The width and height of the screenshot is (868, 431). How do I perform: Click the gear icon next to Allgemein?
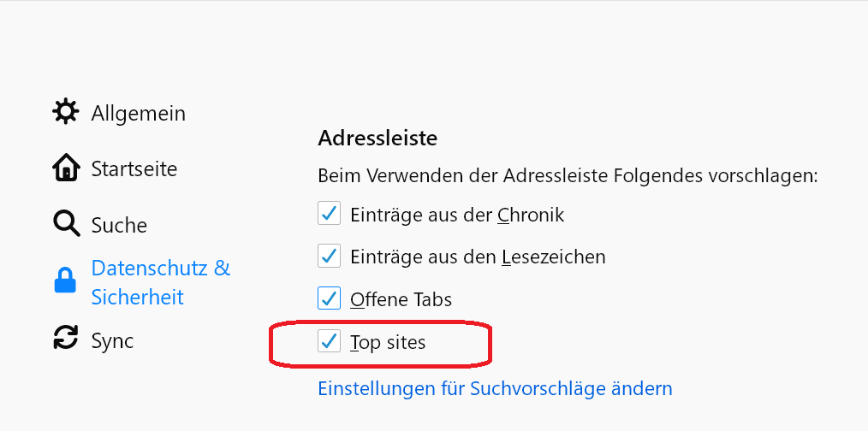(65, 112)
